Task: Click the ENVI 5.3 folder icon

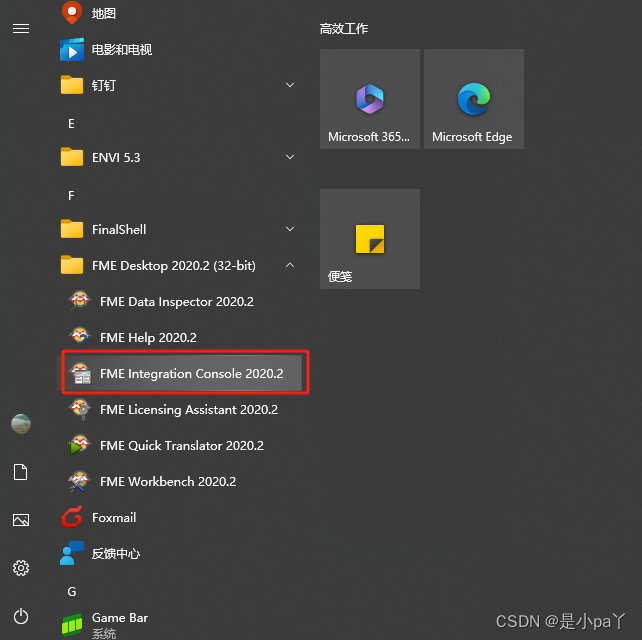Action: pyautogui.click(x=72, y=157)
